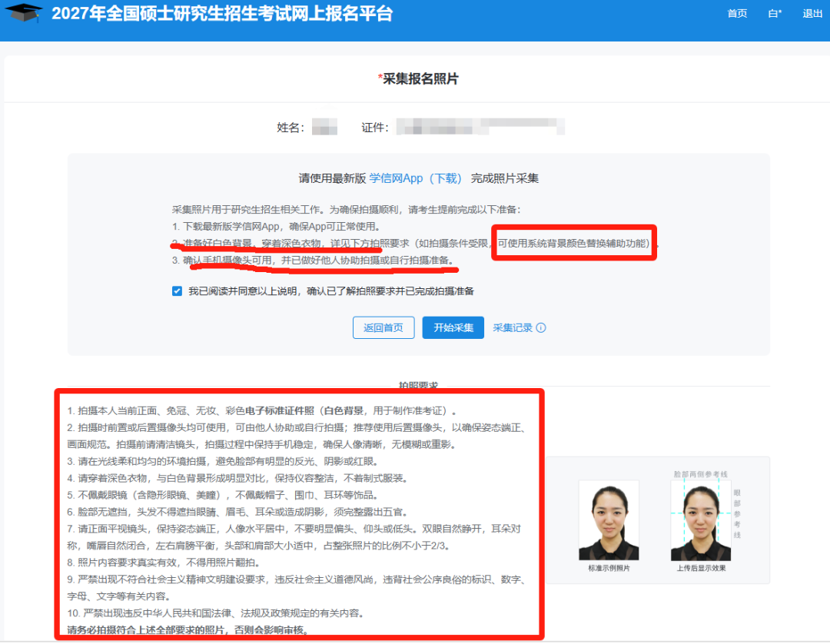Viewport: 830px width, 644px height.
Task: Click the caption 标准示例照片
Action: coord(609,569)
